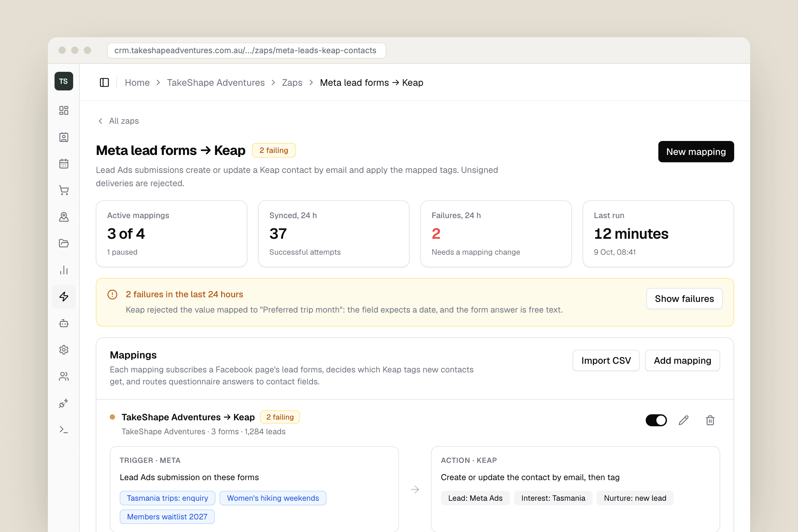
Task: Click the Last run card
Action: pyautogui.click(x=658, y=234)
